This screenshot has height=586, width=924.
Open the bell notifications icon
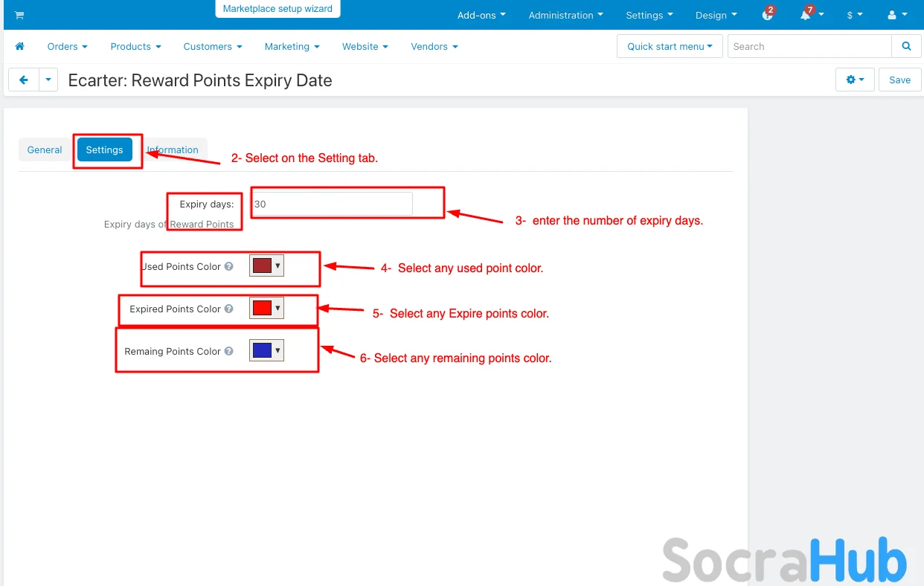806,14
